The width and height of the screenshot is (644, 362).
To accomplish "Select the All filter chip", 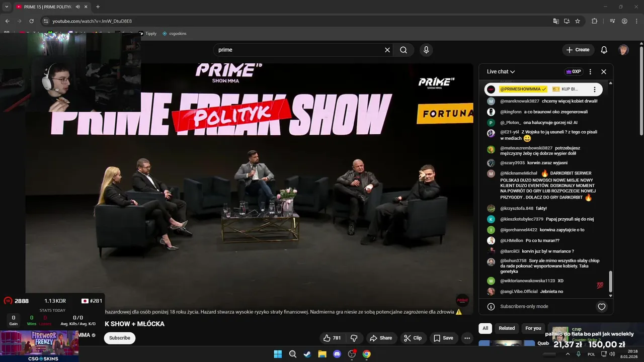I will [485, 328].
